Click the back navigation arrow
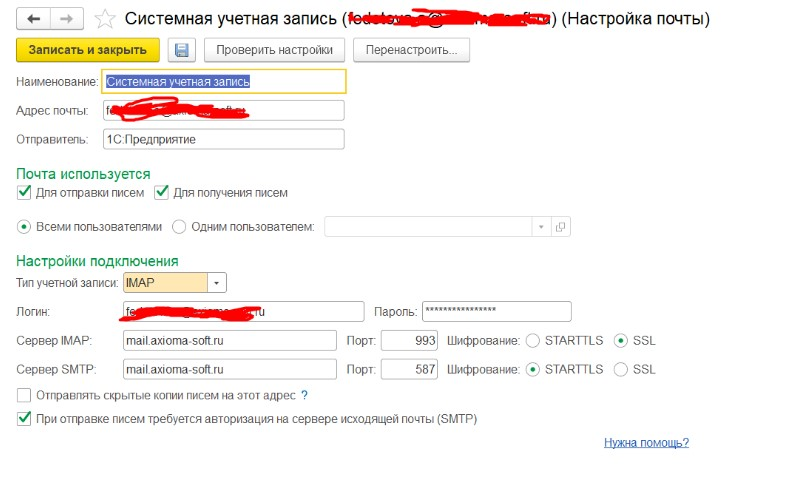The width and height of the screenshot is (795, 487). tap(35, 19)
